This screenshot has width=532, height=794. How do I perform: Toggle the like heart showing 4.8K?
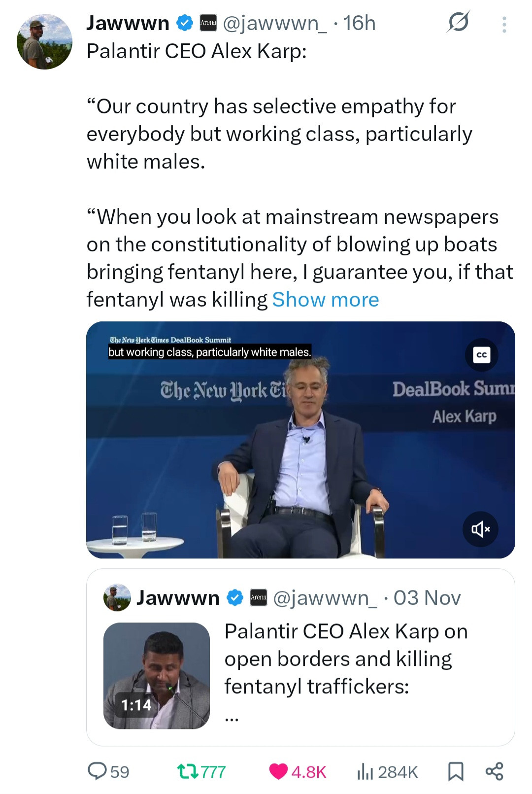(x=279, y=771)
